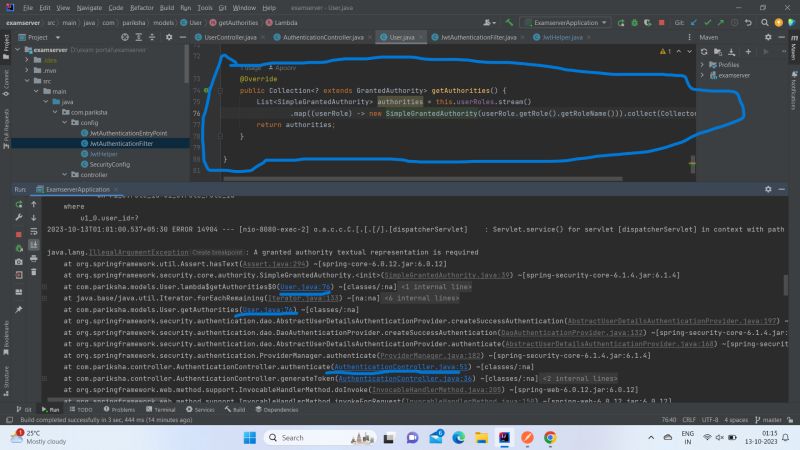Rollback changes with the undo arrow icon
This screenshot has height=450, width=800.
click(748, 22)
